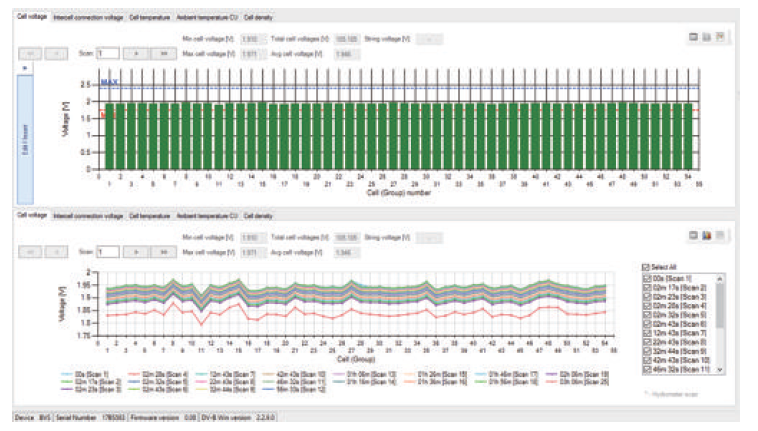
Task: Click middle icon at upper chart's top-right corner
Action: [x=705, y=37]
